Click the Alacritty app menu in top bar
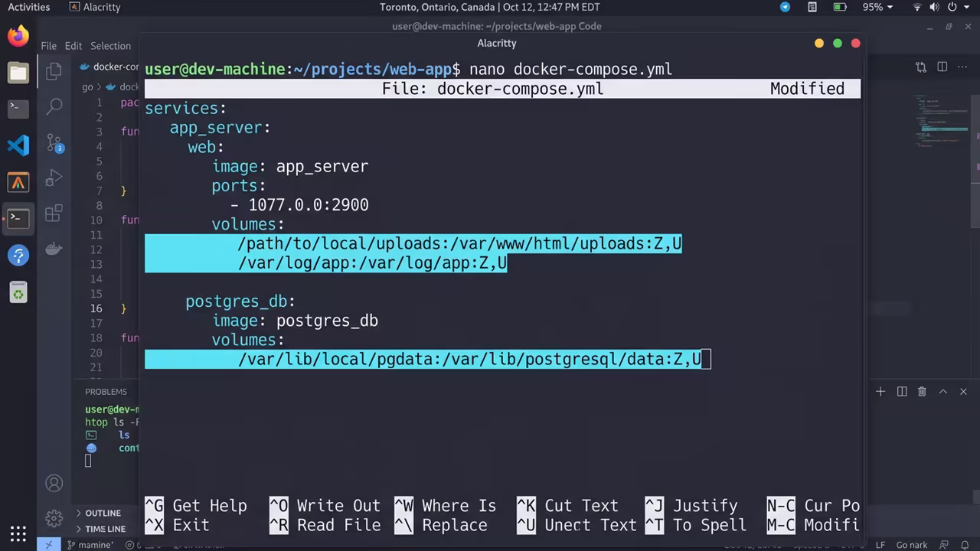Image resolution: width=980 pixels, height=551 pixels. click(x=95, y=7)
